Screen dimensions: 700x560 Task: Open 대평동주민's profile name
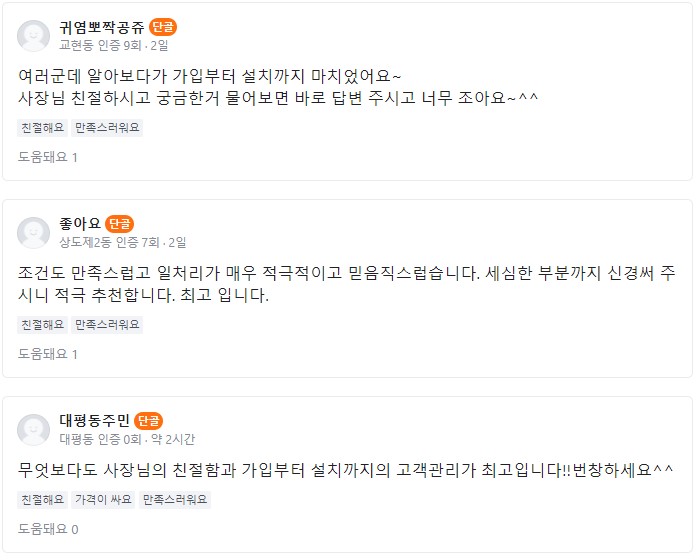[x=94, y=421]
